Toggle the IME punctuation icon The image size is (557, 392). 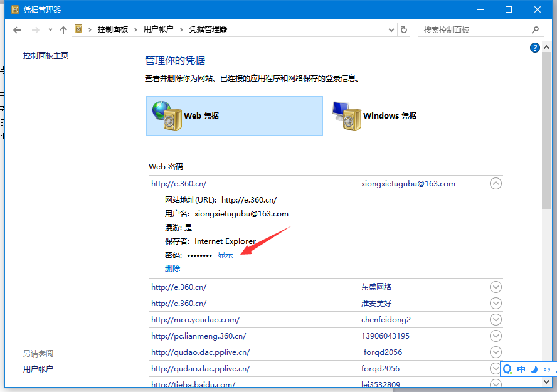point(547,369)
